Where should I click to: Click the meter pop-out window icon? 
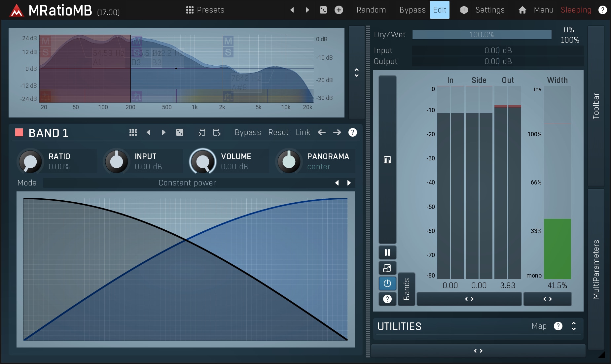point(387,268)
